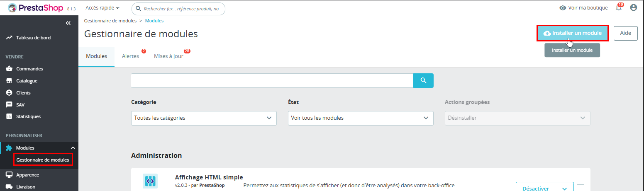Switch to the Mises à jour tab
Viewport: 644px width, 191px height.
[168, 56]
